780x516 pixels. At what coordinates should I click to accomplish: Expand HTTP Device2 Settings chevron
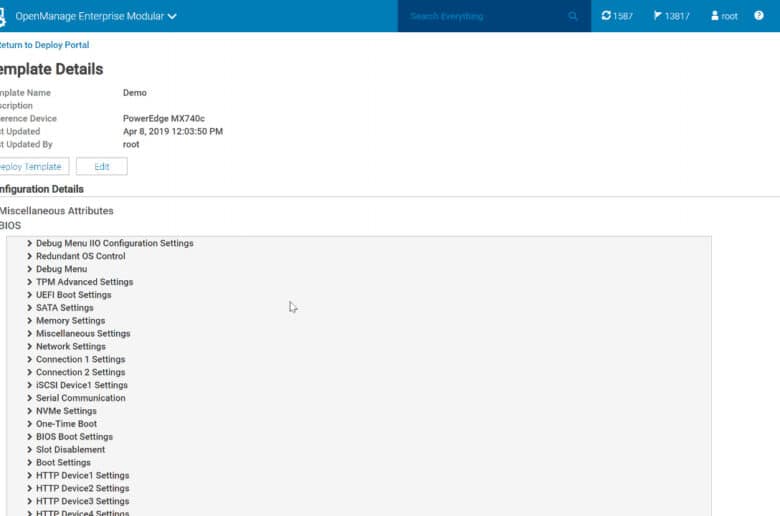(x=29, y=489)
